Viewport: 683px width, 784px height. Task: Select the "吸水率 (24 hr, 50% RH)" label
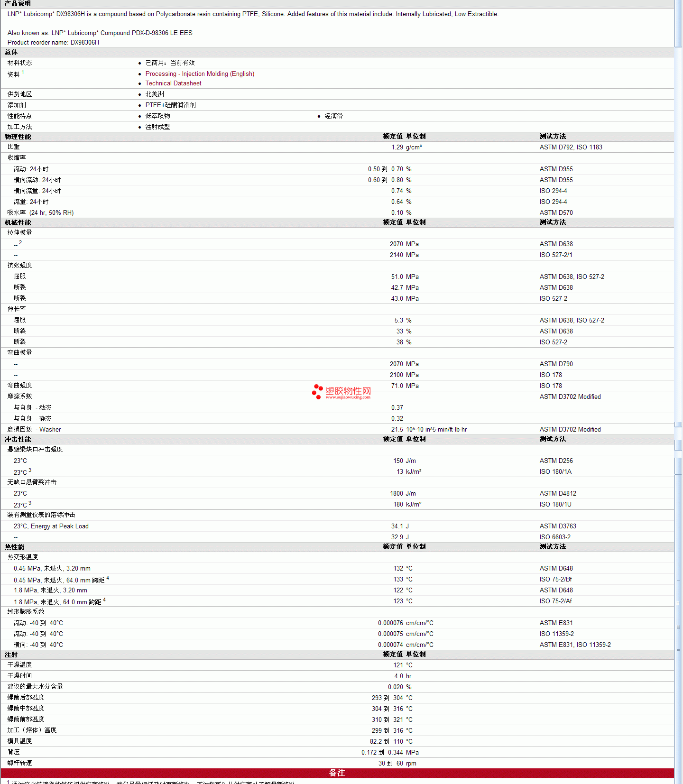coord(40,213)
